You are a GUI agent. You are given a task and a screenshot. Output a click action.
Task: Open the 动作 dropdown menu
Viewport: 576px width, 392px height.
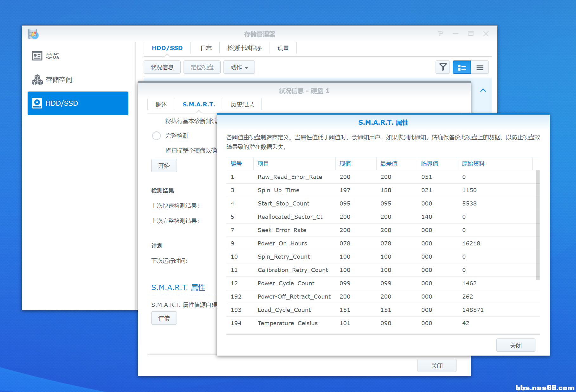coord(239,67)
